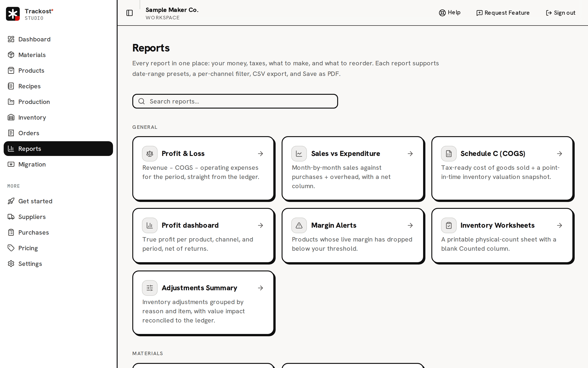The height and width of the screenshot is (368, 588).
Task: Click the Suppliers truck icon
Action: click(x=11, y=217)
